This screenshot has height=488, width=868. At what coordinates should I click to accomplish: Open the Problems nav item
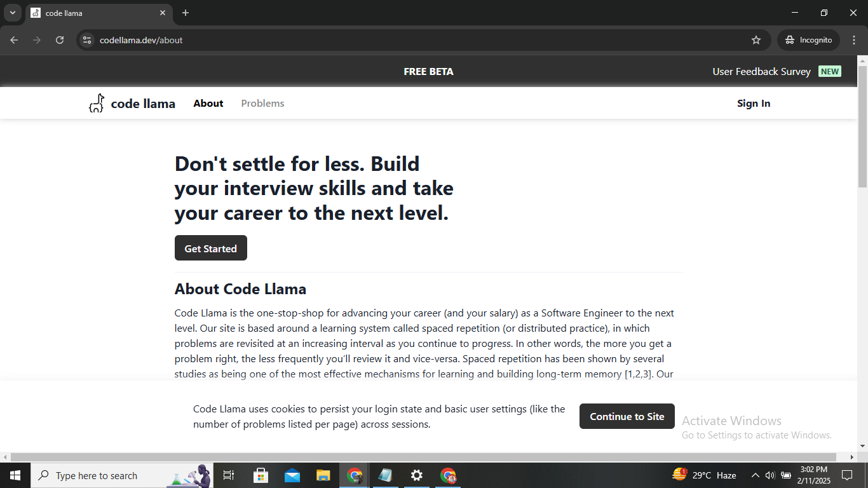(262, 104)
